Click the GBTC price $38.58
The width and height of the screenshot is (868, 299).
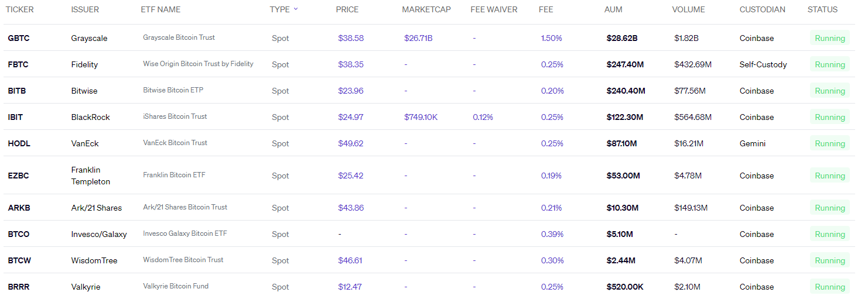pos(350,38)
